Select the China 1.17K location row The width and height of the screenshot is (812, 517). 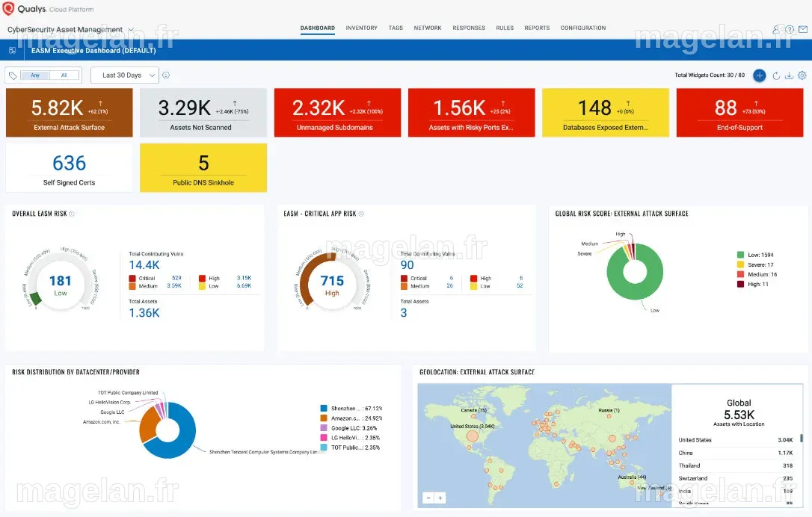pyautogui.click(x=735, y=453)
